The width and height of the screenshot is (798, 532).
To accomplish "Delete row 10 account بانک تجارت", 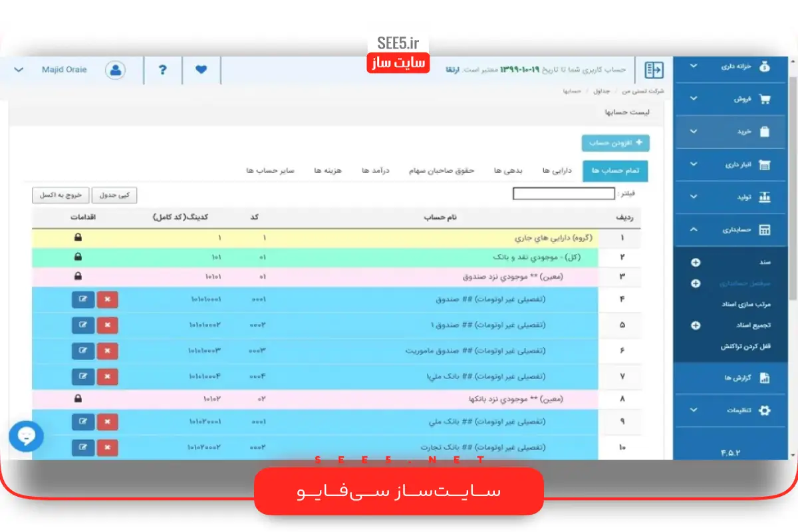I will pyautogui.click(x=107, y=448).
